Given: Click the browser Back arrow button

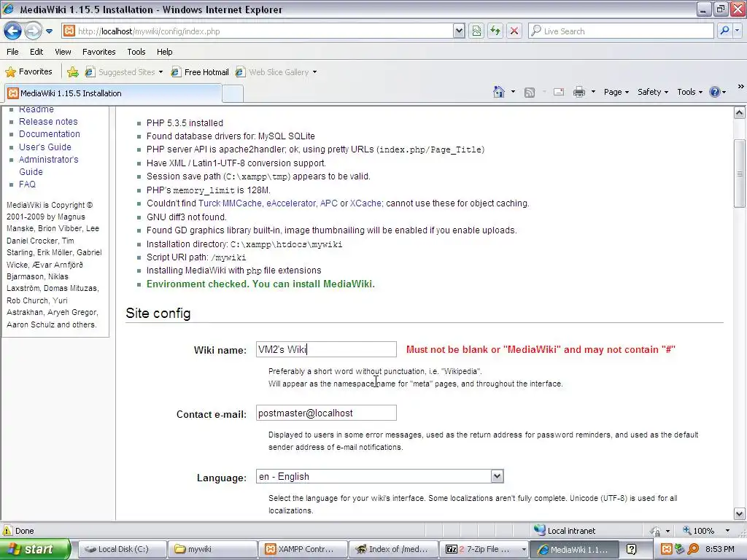Looking at the screenshot, I should tap(13, 31).
